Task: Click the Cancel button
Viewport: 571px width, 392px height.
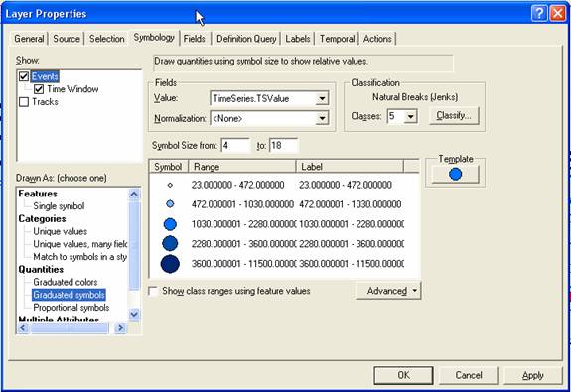Action: pyautogui.click(x=469, y=375)
